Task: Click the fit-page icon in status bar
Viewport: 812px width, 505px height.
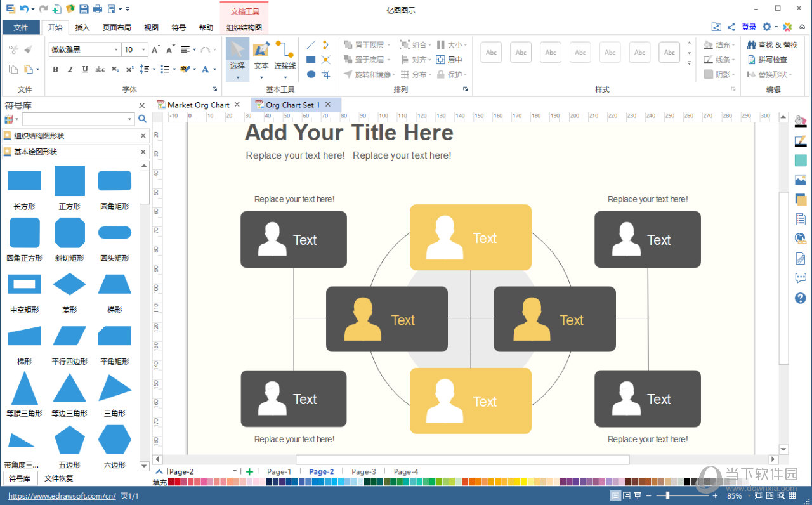Action: coord(759,496)
